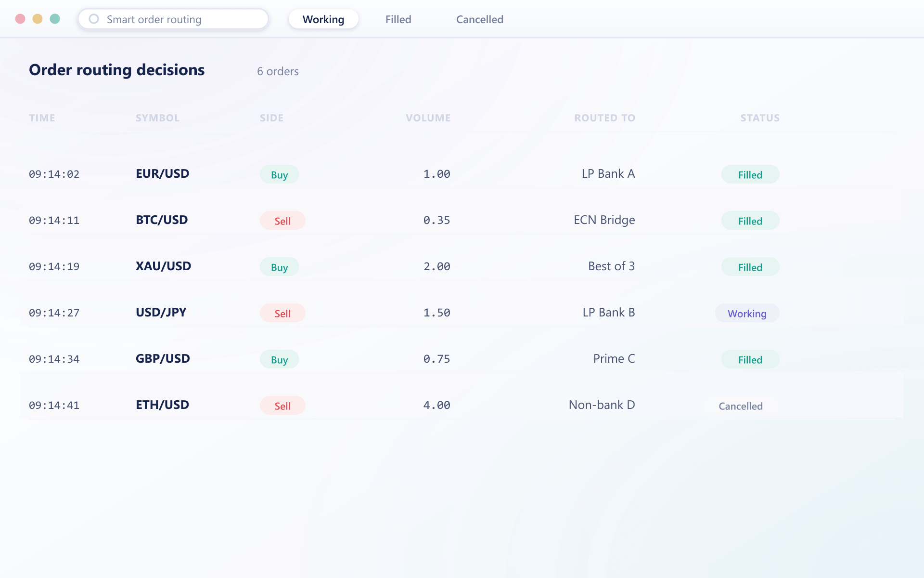924x578 pixels.
Task: Click the Non-bank D routing cell
Action: click(x=602, y=405)
